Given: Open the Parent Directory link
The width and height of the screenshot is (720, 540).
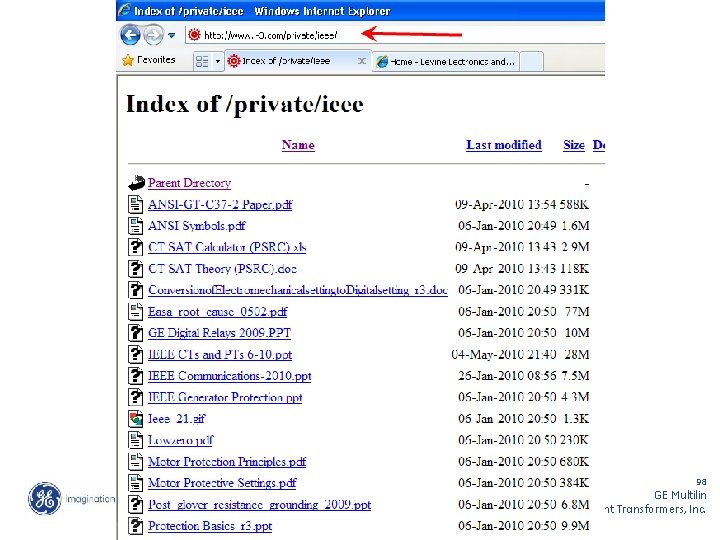Looking at the screenshot, I should pyautogui.click(x=189, y=183).
